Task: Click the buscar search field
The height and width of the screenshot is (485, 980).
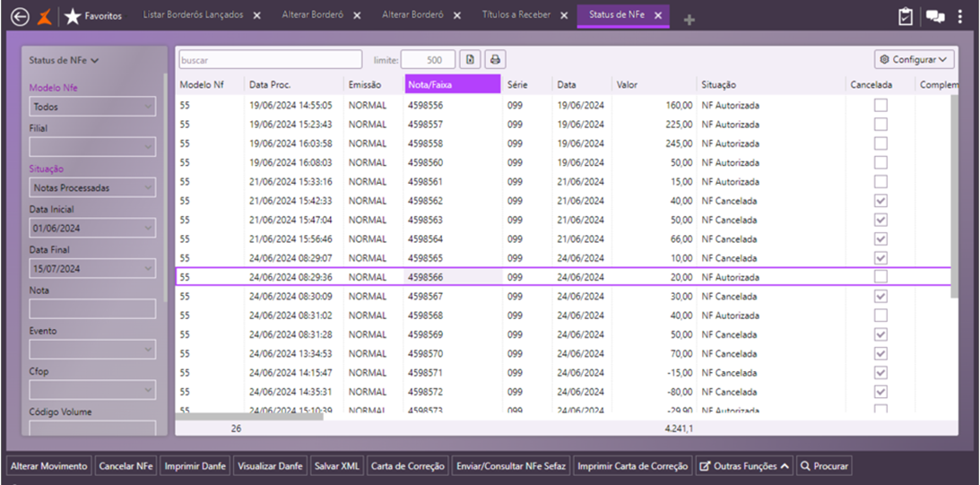Action: point(270,60)
